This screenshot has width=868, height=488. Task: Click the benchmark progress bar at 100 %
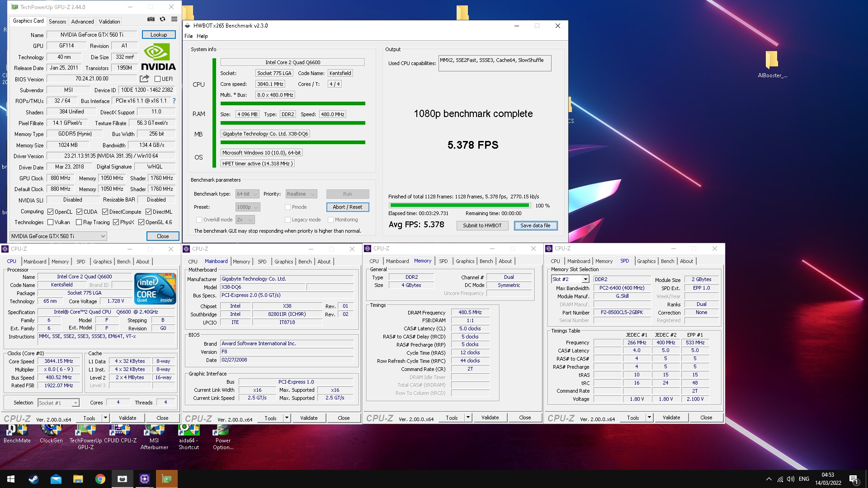[459, 206]
